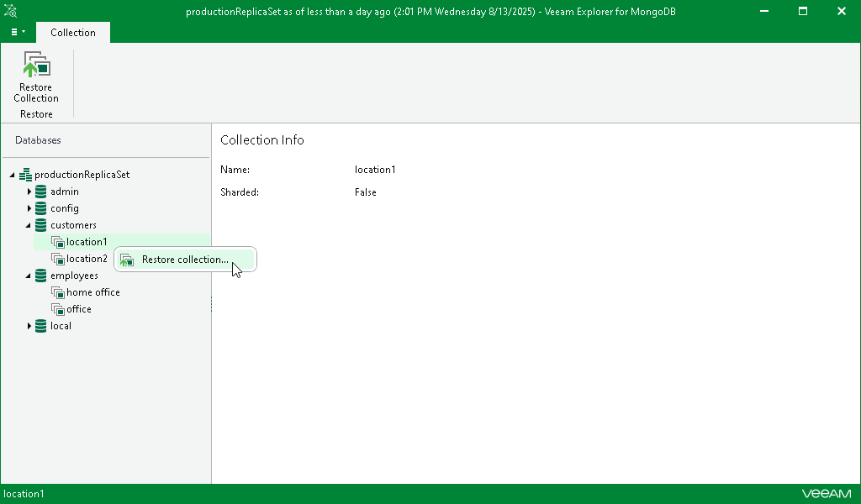The width and height of the screenshot is (861, 504).
Task: Click the False value next to Sharded
Action: point(365,192)
